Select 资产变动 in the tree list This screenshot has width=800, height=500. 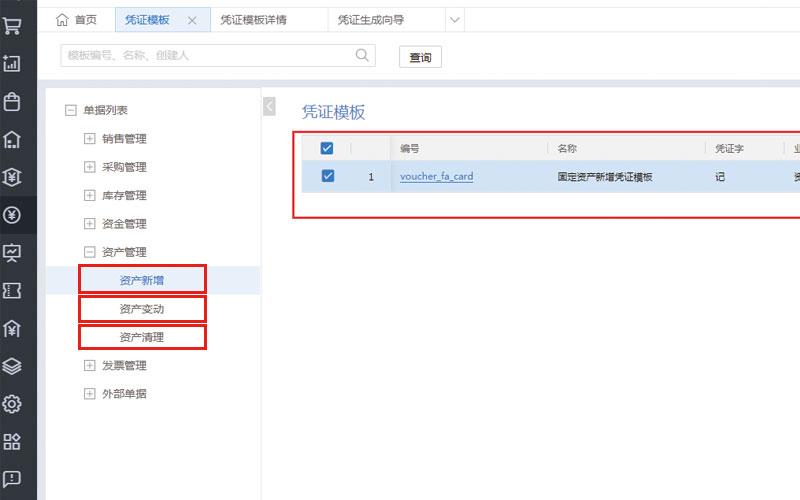(141, 309)
